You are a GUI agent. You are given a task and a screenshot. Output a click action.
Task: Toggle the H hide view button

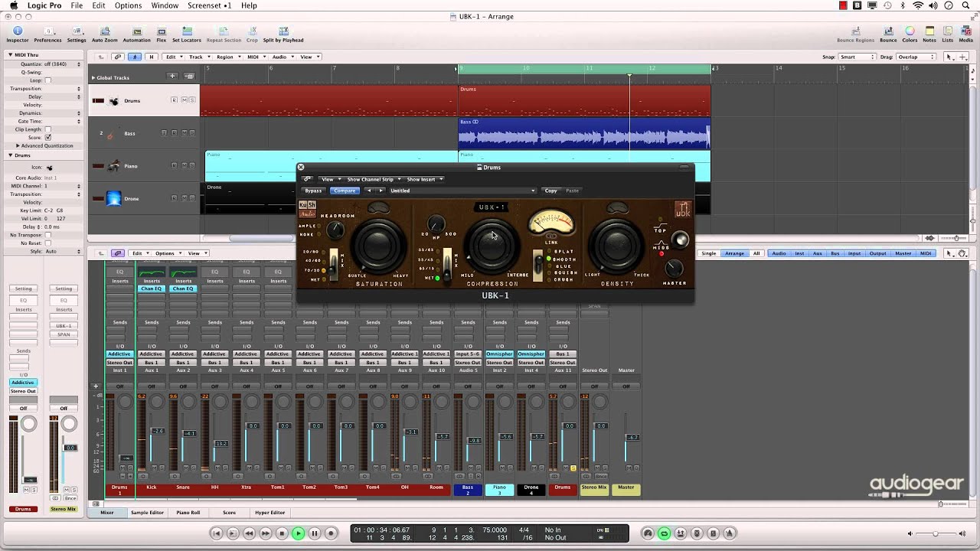point(151,57)
